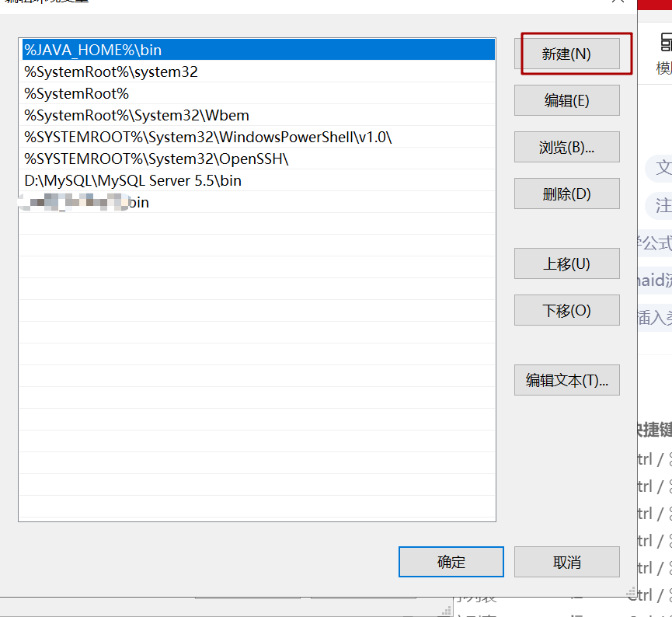Click the 编辑(E) button

click(566, 100)
